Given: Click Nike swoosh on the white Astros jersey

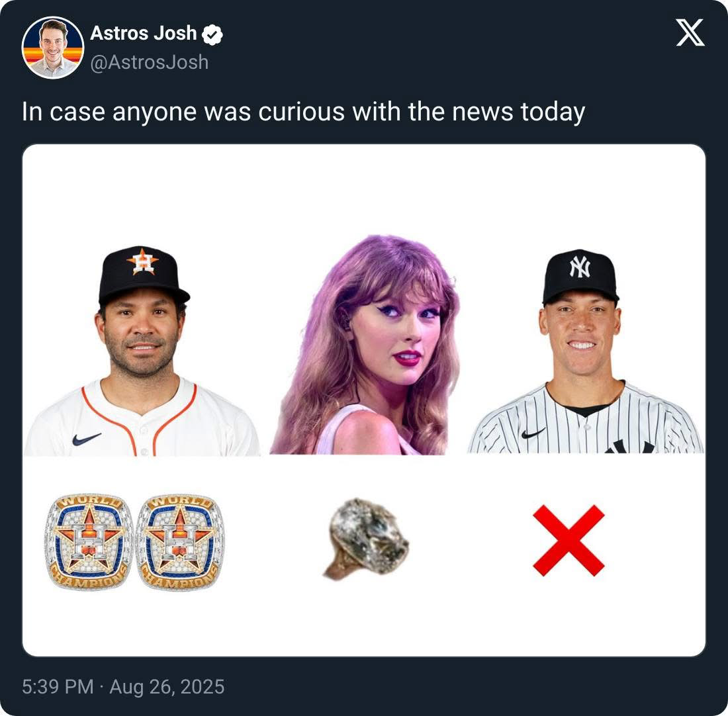Looking at the screenshot, I should click(86, 439).
